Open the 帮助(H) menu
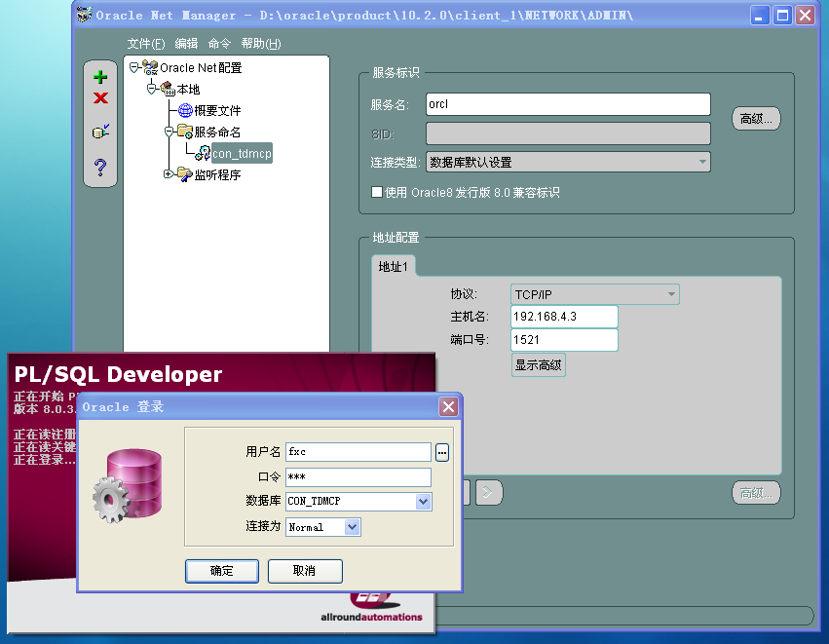The height and width of the screenshot is (644, 829). pos(261,44)
